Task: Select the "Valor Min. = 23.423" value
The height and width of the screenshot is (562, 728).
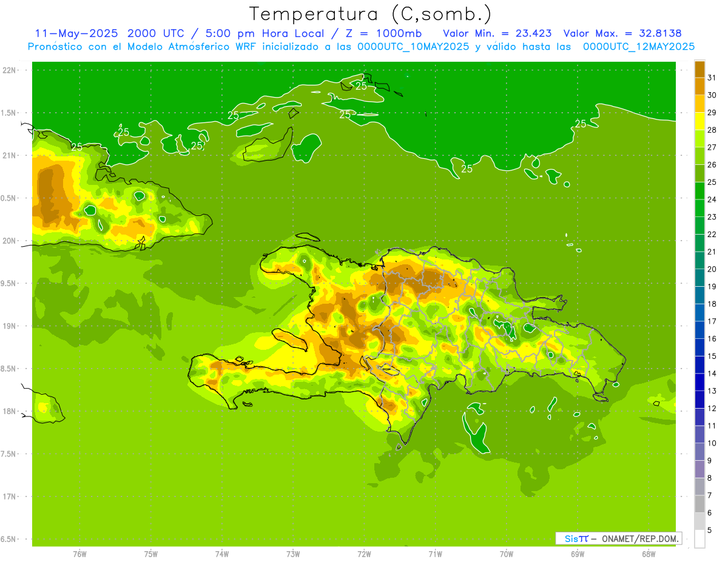Action: click(x=497, y=33)
